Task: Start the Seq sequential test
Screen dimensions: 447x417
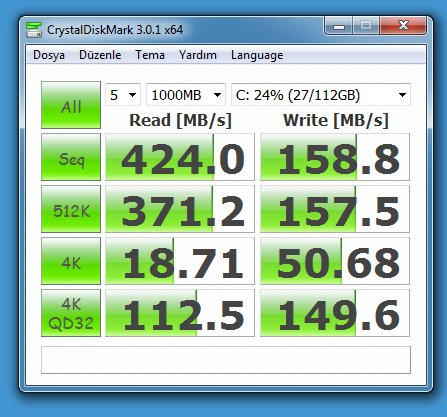Action: (x=71, y=157)
